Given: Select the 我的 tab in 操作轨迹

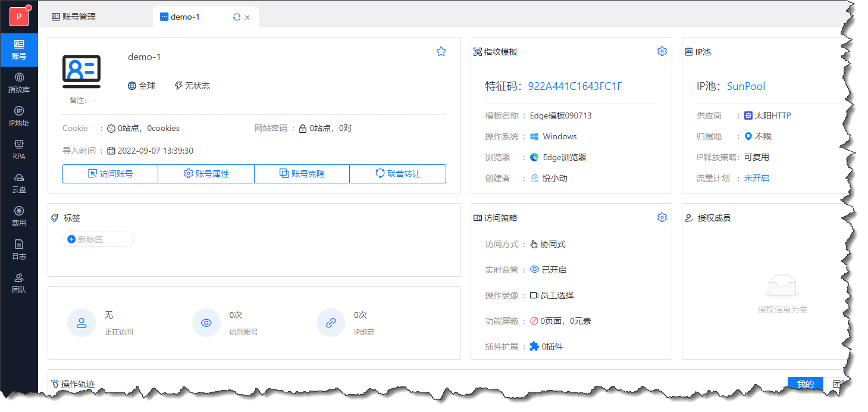Looking at the screenshot, I should (x=805, y=384).
